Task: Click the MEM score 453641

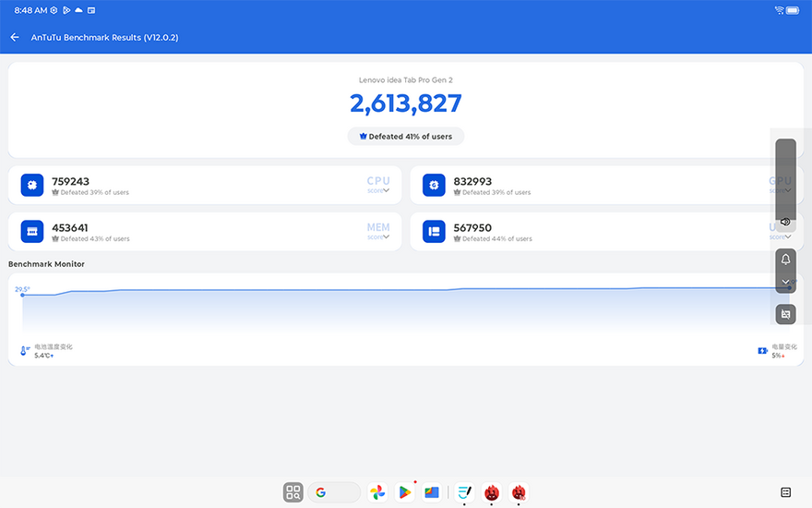Action: (70, 227)
